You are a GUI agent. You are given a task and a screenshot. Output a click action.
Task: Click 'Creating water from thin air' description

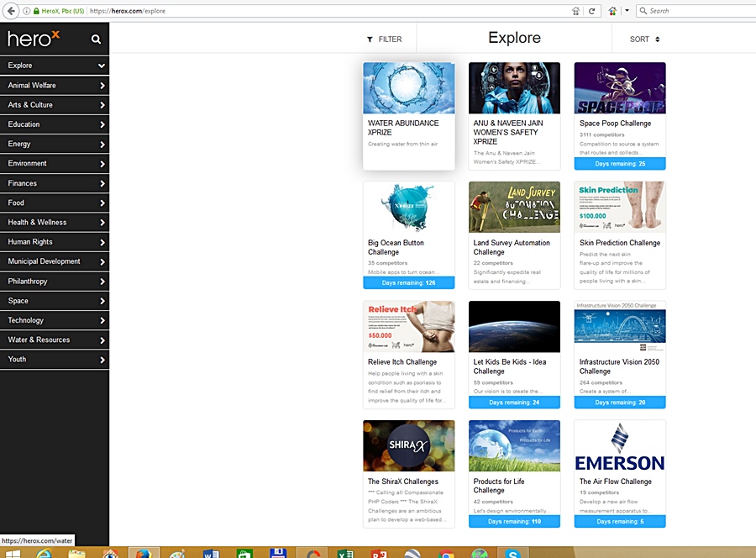[402, 145]
